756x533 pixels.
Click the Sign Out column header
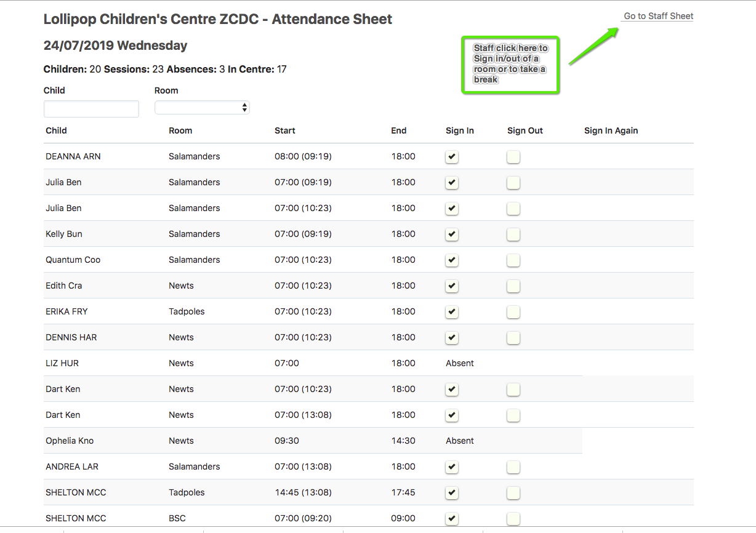pos(525,130)
